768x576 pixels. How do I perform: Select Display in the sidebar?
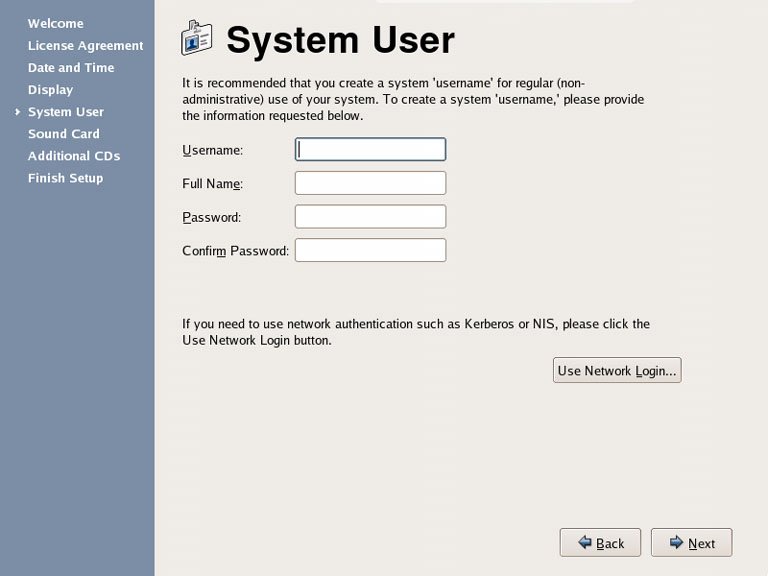point(50,90)
